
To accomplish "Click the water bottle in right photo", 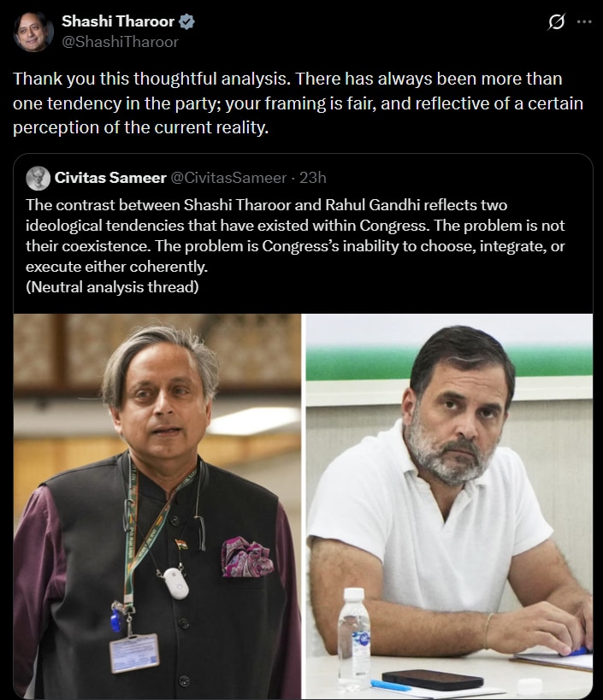I will click(x=352, y=631).
